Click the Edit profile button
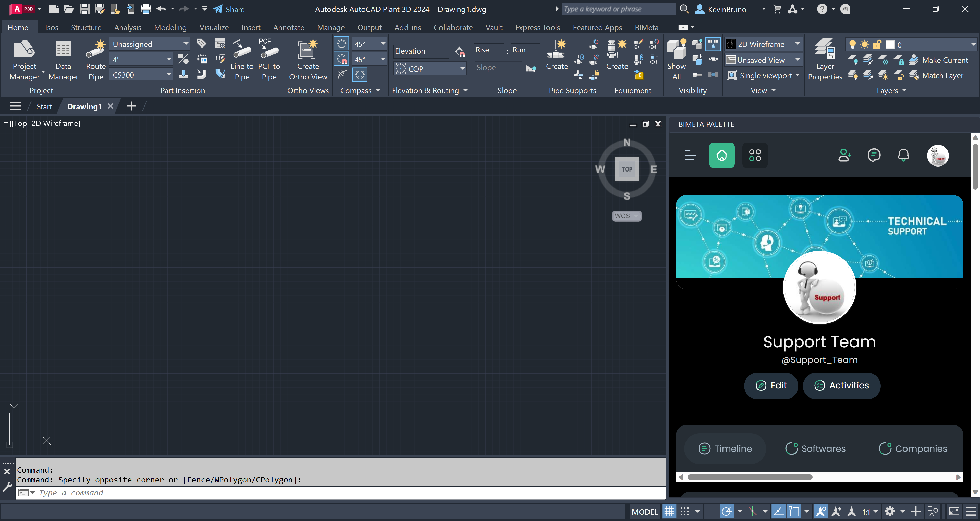Viewport: 980px width, 521px height. [771, 385]
